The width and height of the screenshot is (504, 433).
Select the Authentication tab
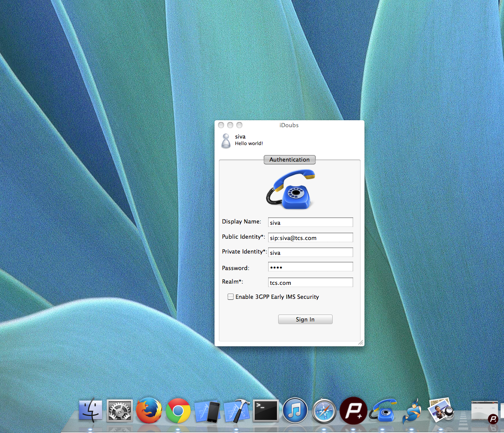[289, 159]
